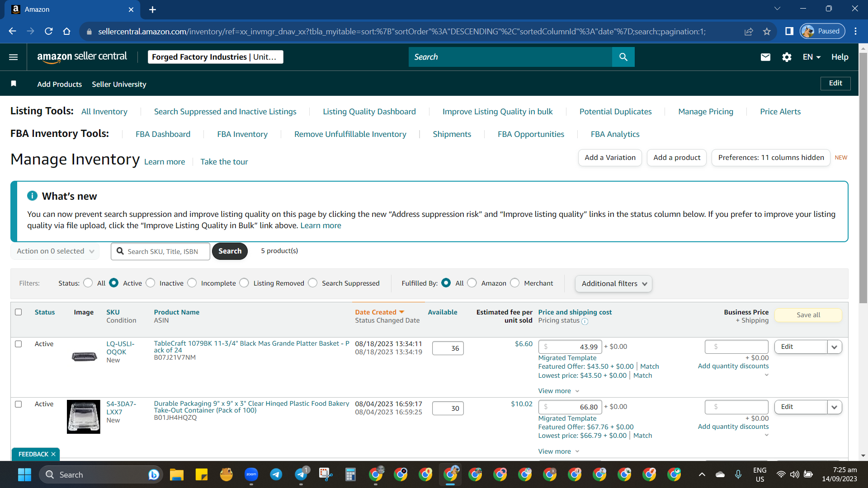Click the bookmark icon beside Add Products
This screenshot has width=868, height=488.
coord(14,84)
